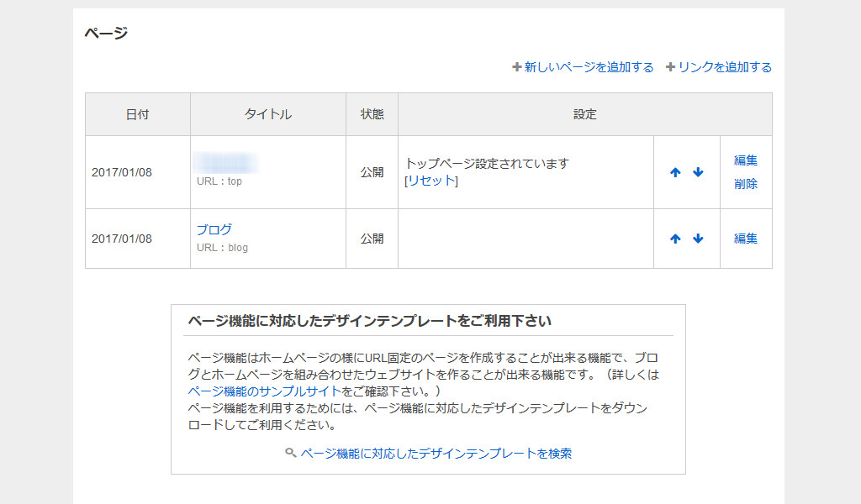861x504 pixels.
Task: Click the ページ heading at the top
Action: click(x=106, y=33)
